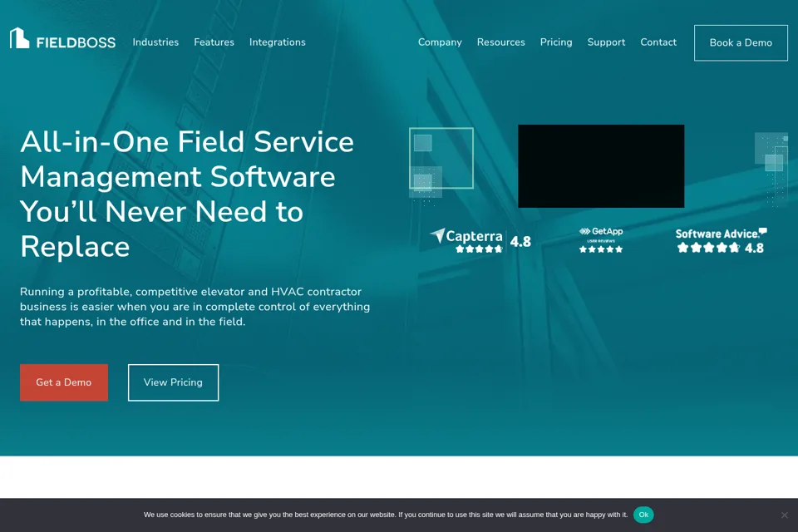Open the Company menu
The height and width of the screenshot is (532, 798).
click(x=440, y=42)
